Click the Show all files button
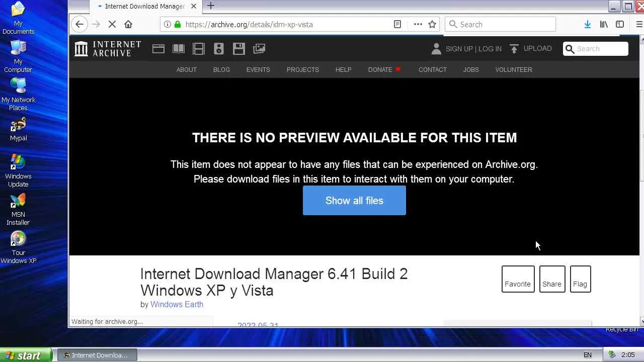 click(354, 201)
